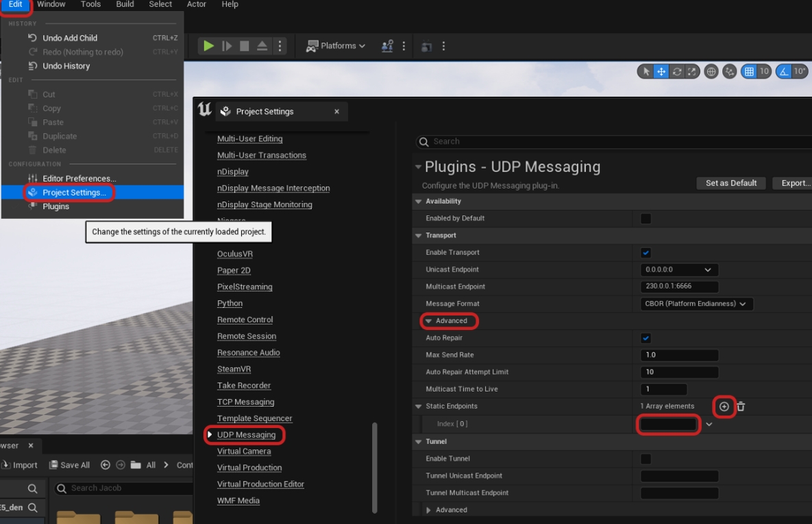
Task: Toggle the Auto Repair checkbox
Action: pos(645,338)
